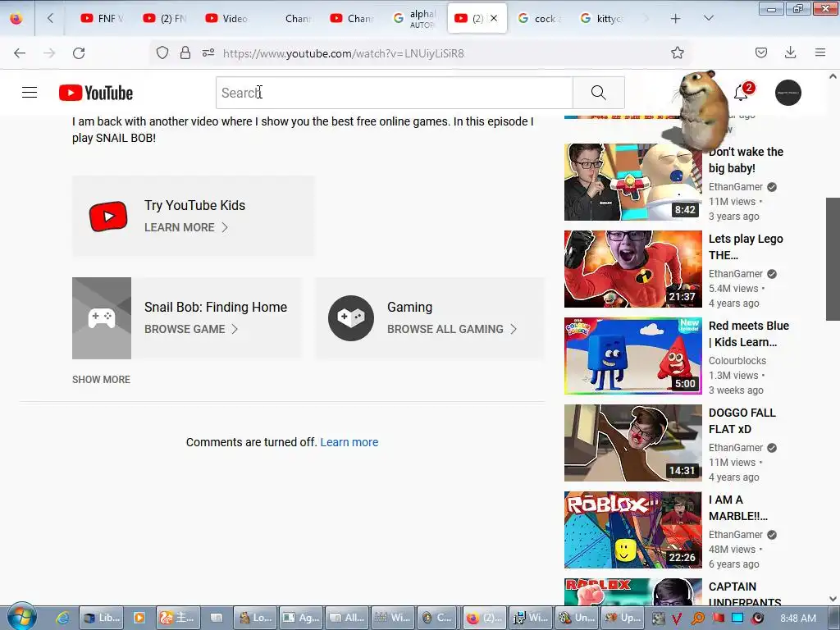The width and height of the screenshot is (840, 630).
Task: Open Red meets Blue video thumbnail
Action: [x=632, y=356]
